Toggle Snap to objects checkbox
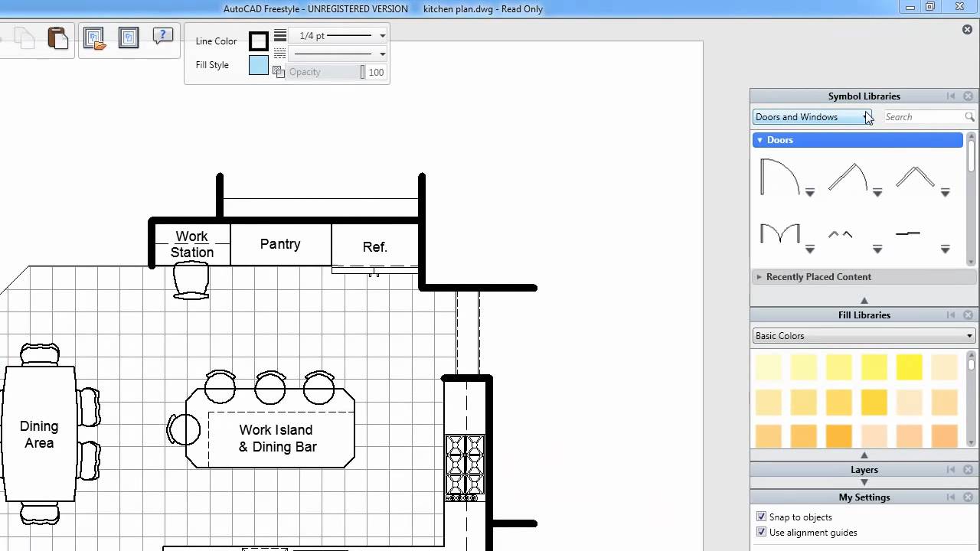980x551 pixels. [x=761, y=517]
